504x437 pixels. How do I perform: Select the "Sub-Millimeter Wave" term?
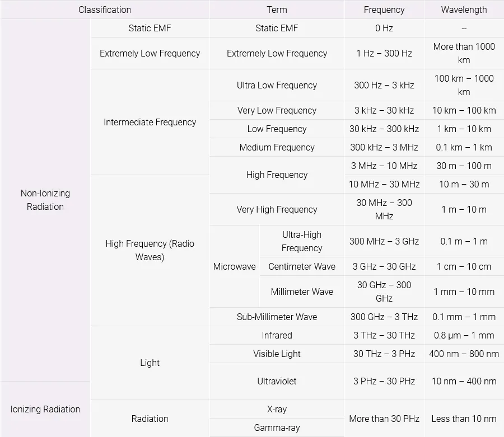coord(277,317)
